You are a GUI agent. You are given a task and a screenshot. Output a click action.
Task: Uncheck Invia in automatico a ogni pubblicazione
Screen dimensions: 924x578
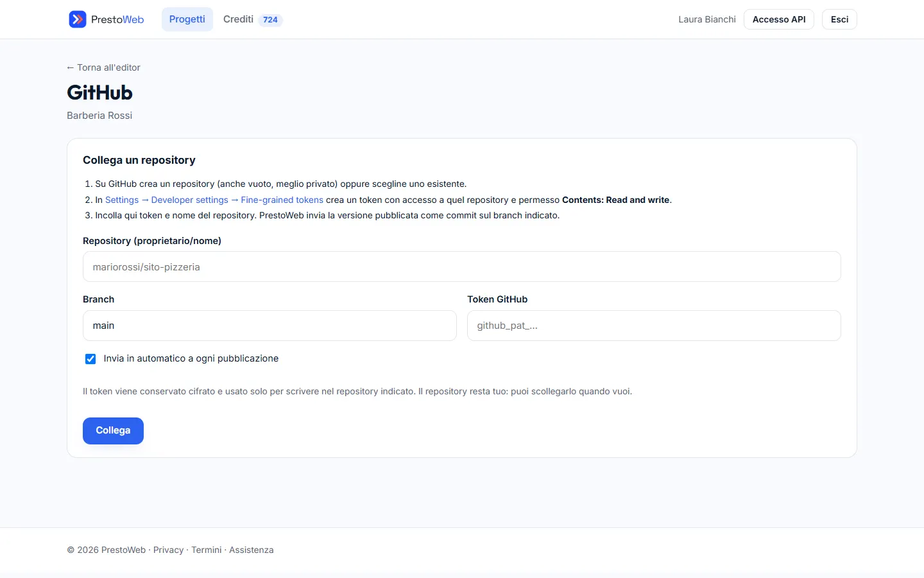pos(90,359)
